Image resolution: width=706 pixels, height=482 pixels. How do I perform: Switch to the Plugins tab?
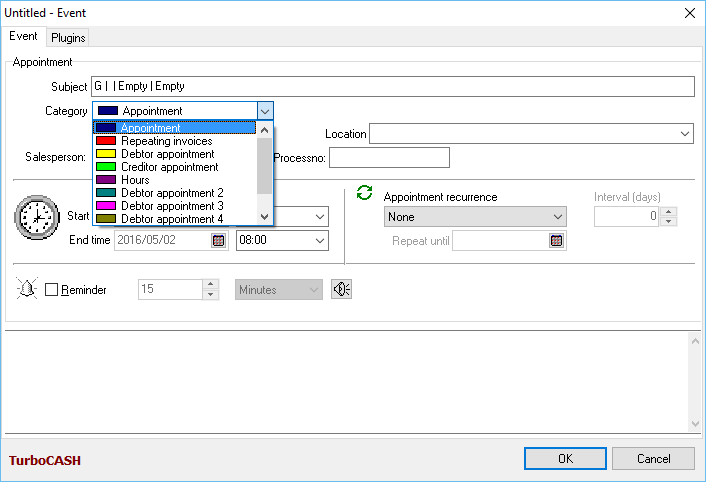(68, 38)
